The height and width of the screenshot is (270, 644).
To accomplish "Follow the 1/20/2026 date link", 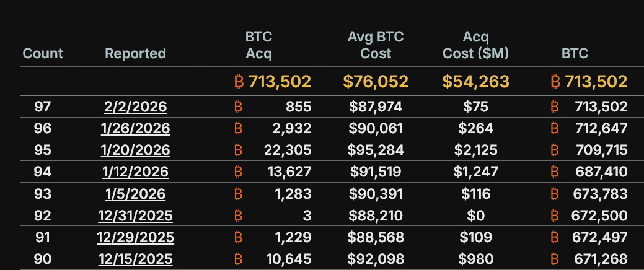I will pos(135,150).
